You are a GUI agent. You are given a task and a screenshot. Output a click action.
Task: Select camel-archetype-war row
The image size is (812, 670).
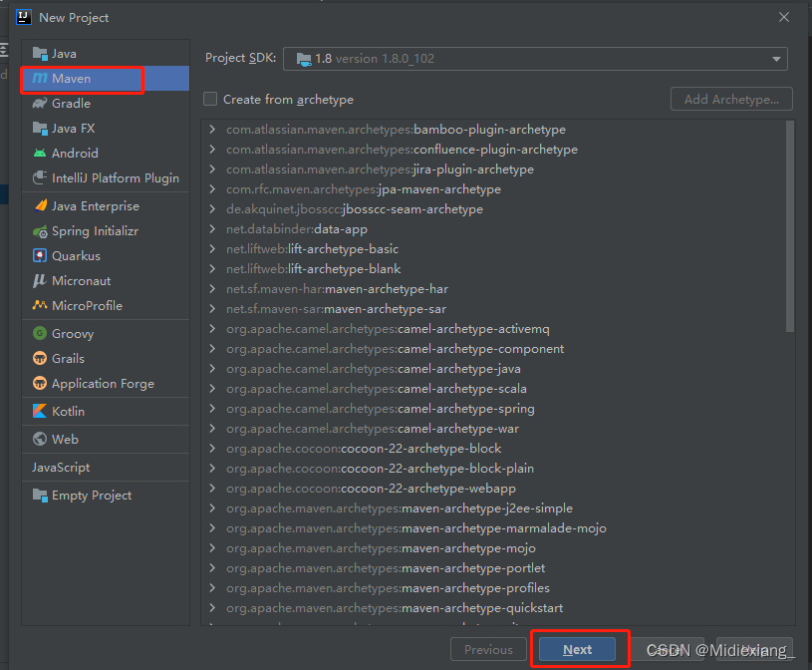point(373,429)
